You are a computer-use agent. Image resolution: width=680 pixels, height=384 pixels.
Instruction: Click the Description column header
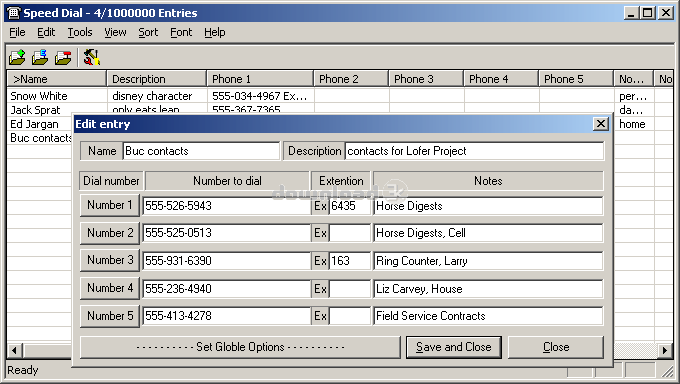[157, 79]
